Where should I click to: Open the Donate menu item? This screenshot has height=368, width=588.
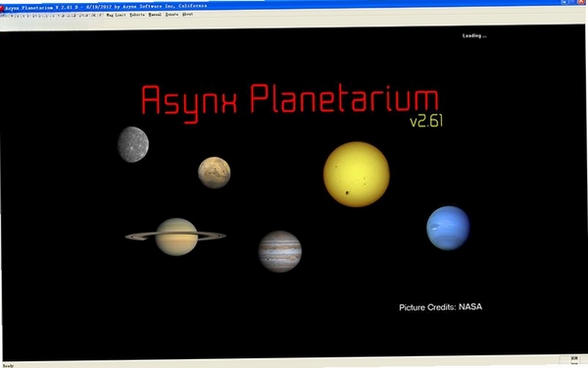tap(171, 15)
